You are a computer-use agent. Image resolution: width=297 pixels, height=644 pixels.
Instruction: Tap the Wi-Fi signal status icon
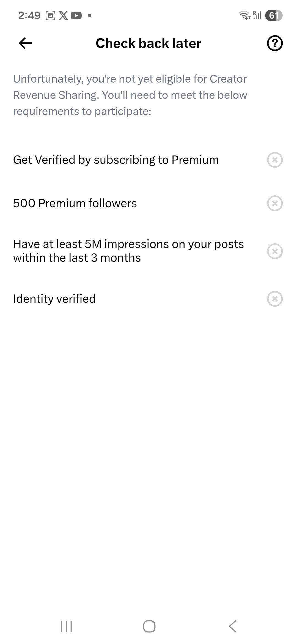pyautogui.click(x=244, y=15)
